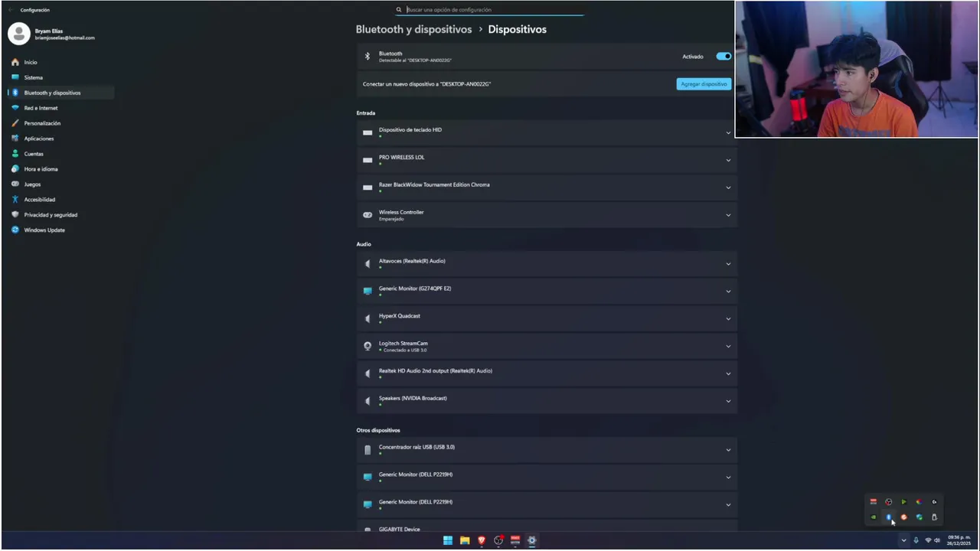The height and width of the screenshot is (551, 980).
Task: Click the Bluetooth y dispositivos sidebar icon
Action: coord(15,93)
